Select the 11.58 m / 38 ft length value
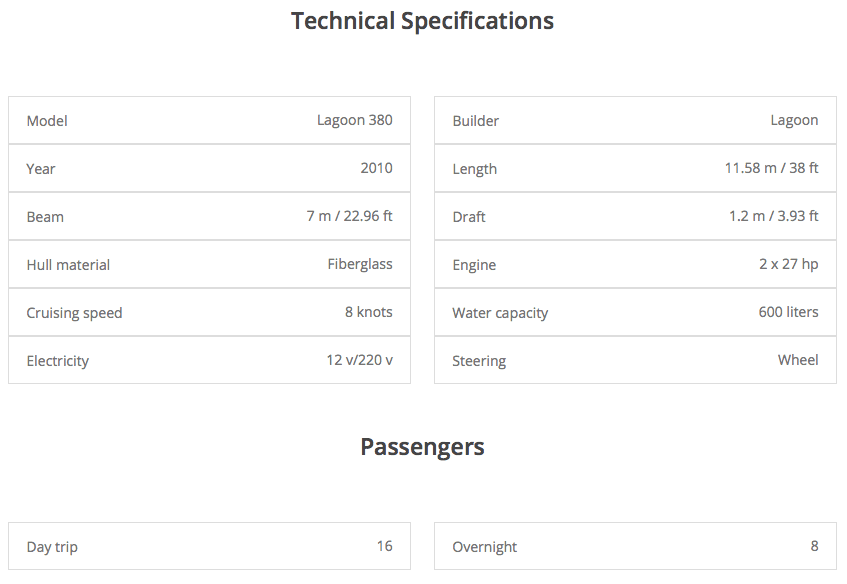Image resolution: width=847 pixels, height=584 pixels. tap(771, 168)
